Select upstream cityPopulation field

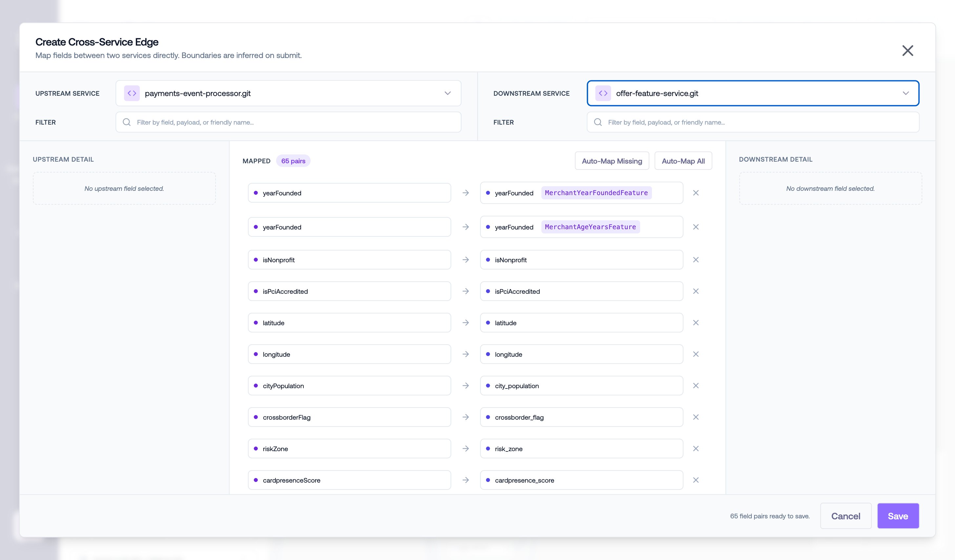349,386
